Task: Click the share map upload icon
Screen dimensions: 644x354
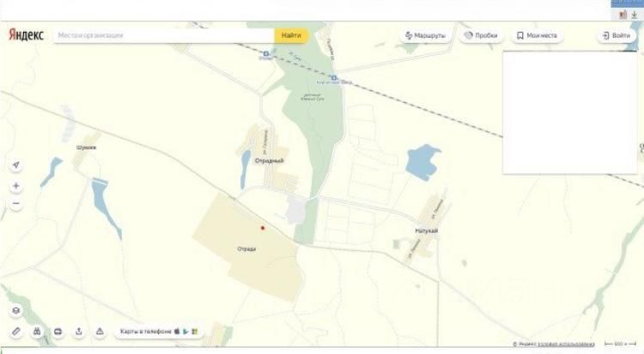Action: coord(79,332)
